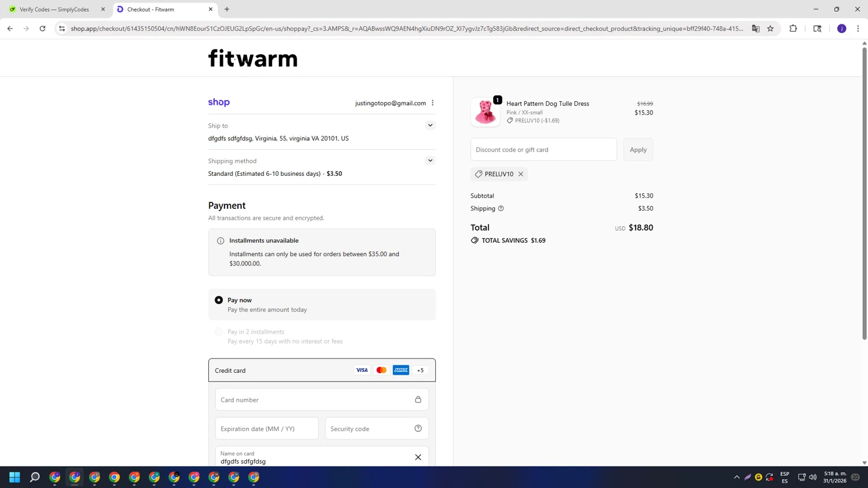Bookmark this page with the star icon

tap(770, 28)
